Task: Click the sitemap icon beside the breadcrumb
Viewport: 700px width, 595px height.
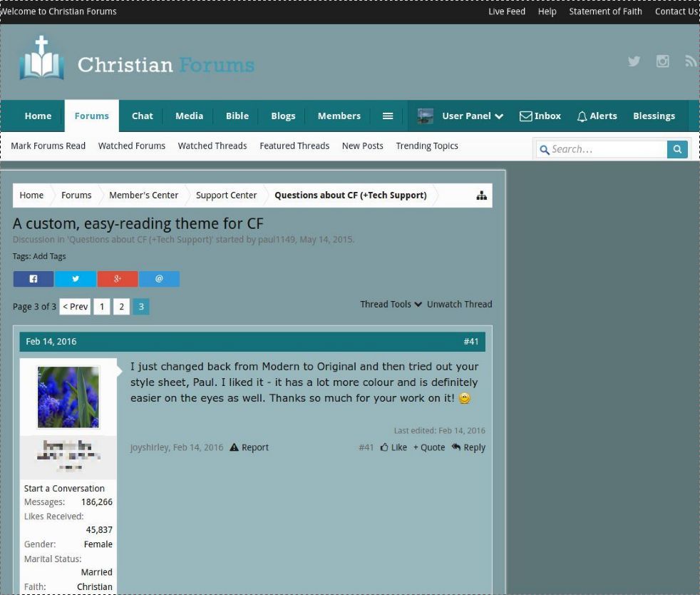Action: 481,195
